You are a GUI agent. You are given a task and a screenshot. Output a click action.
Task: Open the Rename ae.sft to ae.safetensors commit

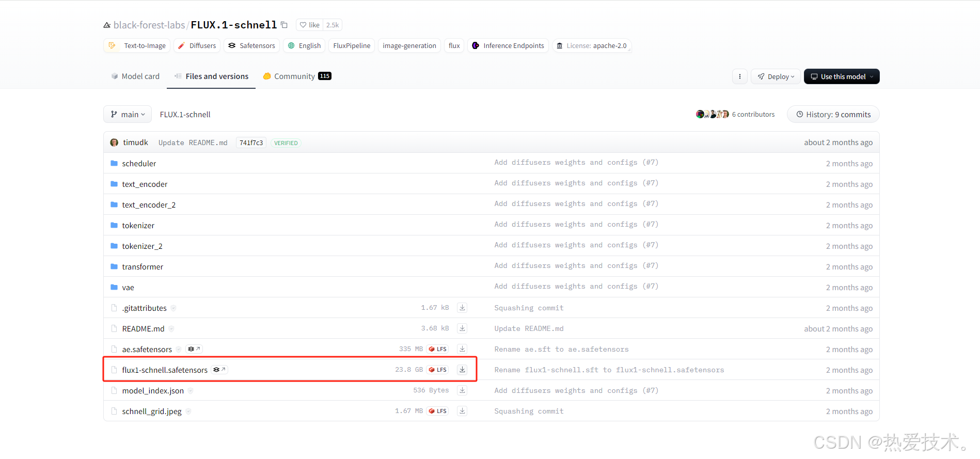click(561, 349)
